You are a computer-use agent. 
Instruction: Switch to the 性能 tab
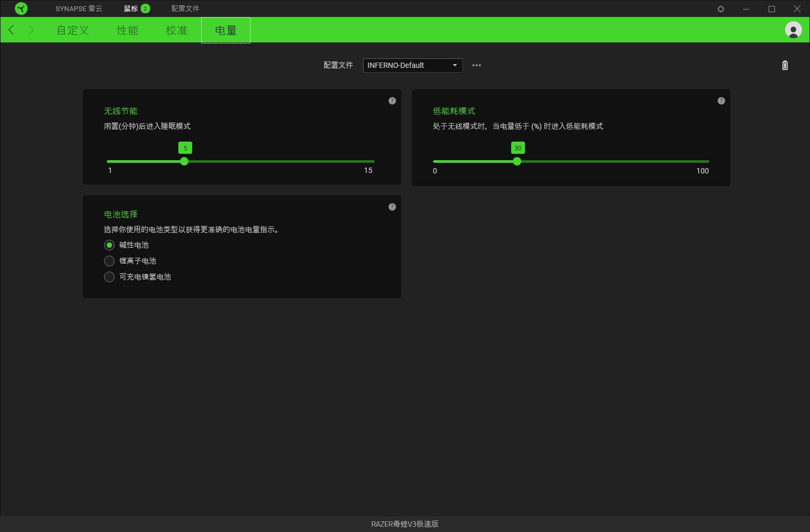click(127, 30)
